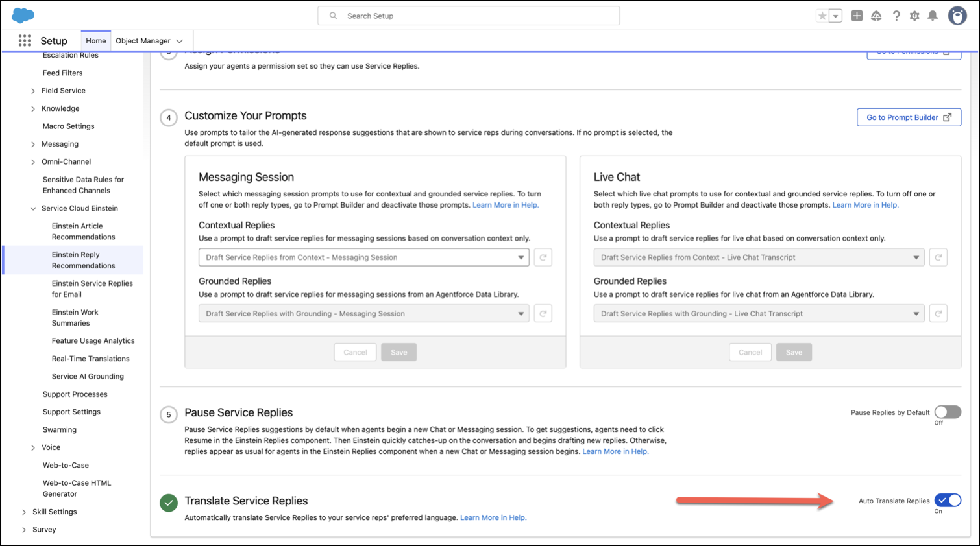The width and height of the screenshot is (980, 546).
Task: Open the Help question mark icon
Action: pos(896,16)
